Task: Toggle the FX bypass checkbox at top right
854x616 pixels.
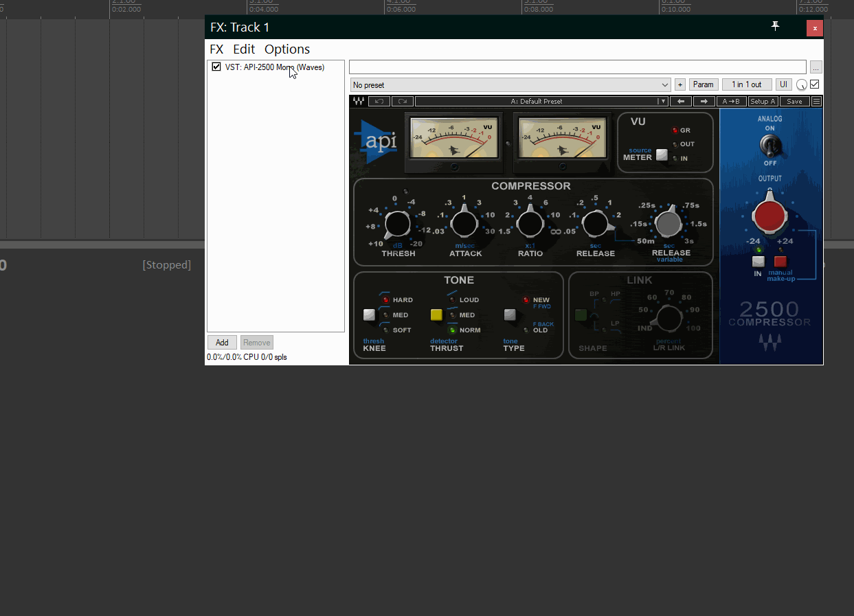Action: (815, 84)
